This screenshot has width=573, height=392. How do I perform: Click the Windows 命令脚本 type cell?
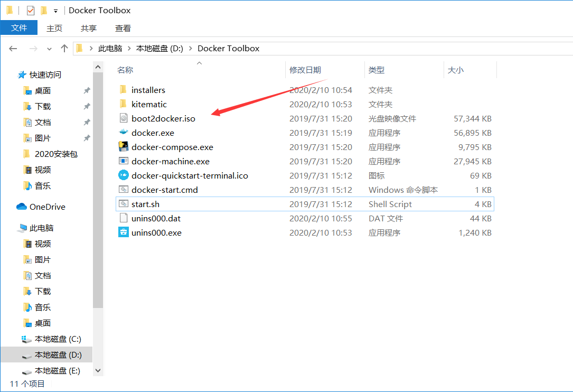pyautogui.click(x=403, y=190)
